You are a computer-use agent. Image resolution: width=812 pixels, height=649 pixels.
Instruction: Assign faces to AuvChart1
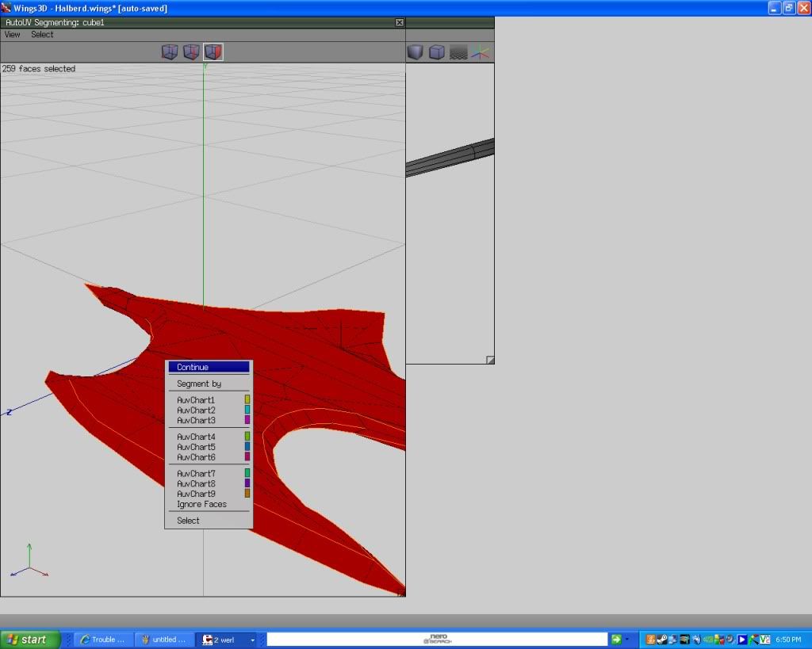click(x=197, y=400)
